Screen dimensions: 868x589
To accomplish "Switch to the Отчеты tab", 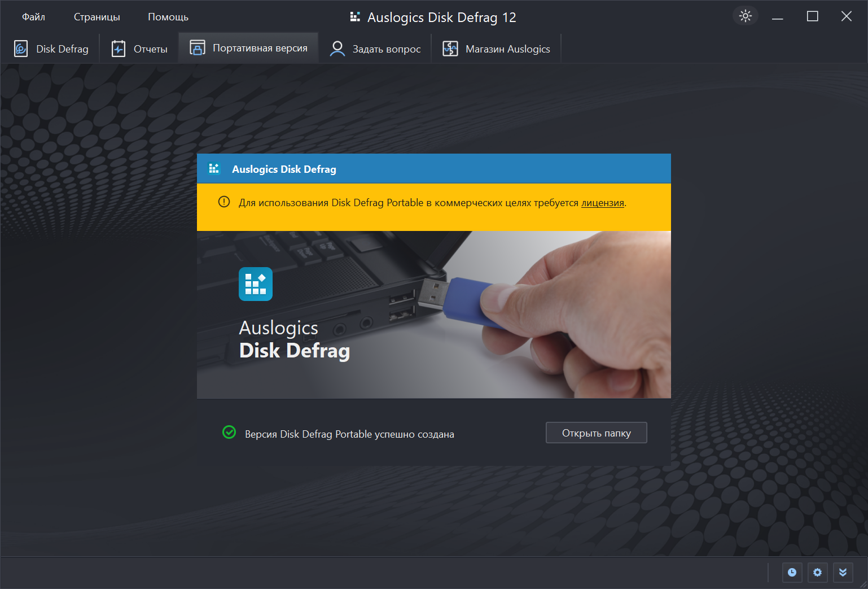I will tap(139, 49).
